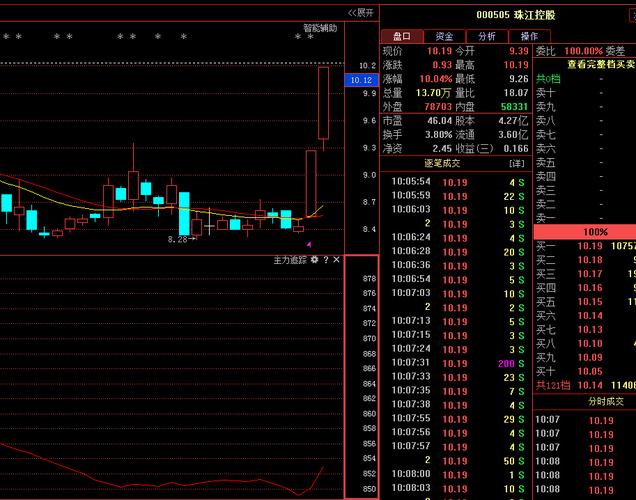
Task: Select the 10:05:54 trade row
Action: [x=456, y=182]
